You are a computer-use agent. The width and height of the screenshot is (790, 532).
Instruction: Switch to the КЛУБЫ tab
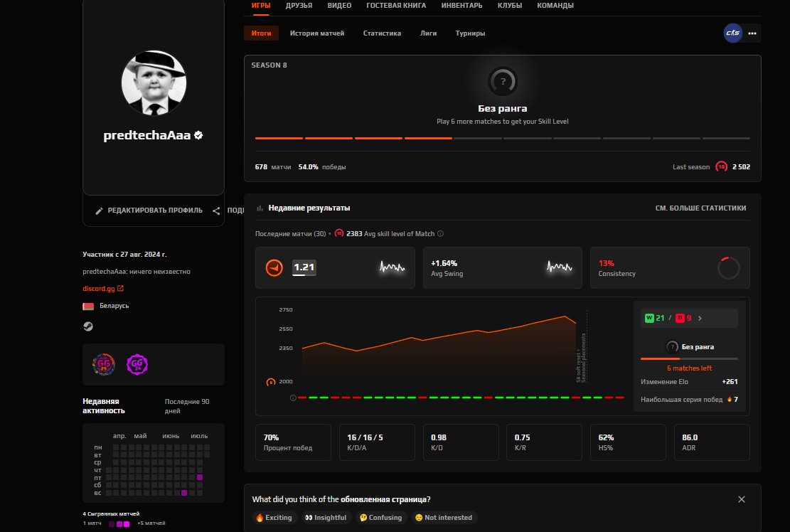point(509,6)
